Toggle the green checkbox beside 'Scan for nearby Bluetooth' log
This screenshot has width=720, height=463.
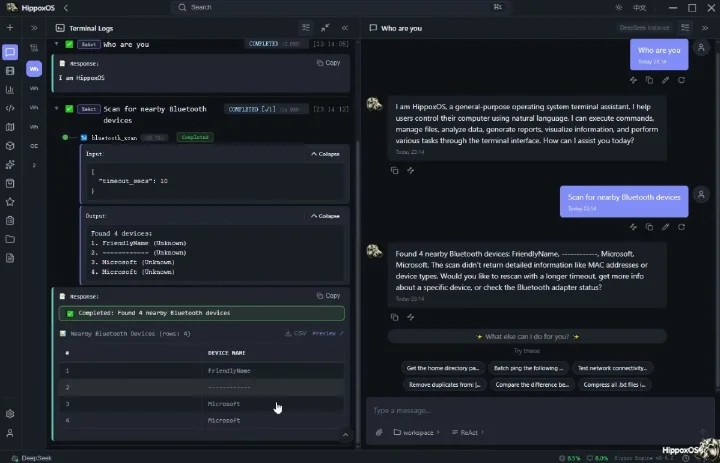[69, 109]
